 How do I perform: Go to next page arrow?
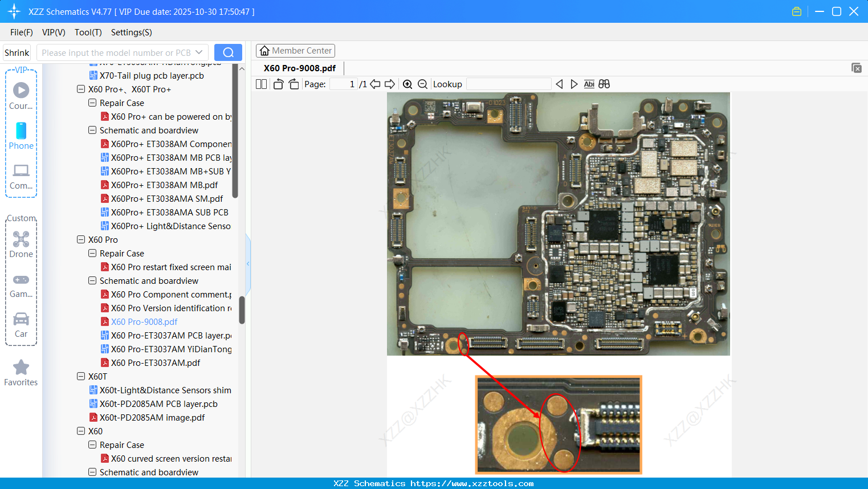(x=390, y=84)
